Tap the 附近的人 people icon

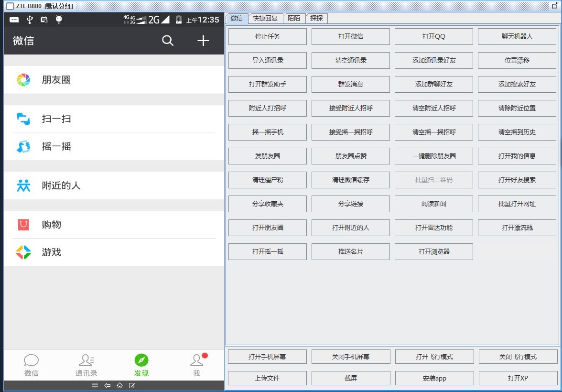(23, 185)
